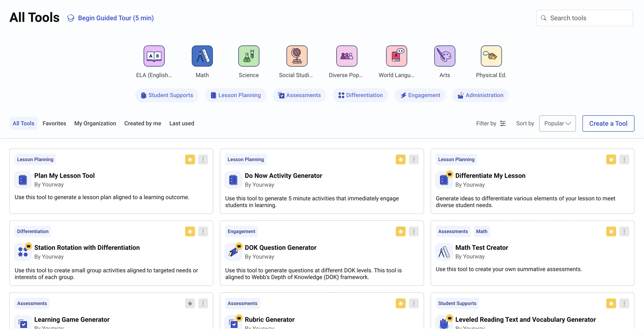Open Physical Ed. whistle icon

pyautogui.click(x=491, y=56)
